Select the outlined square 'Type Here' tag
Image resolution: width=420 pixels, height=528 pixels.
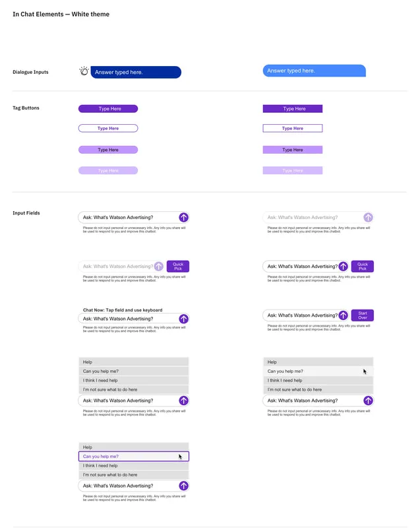click(293, 128)
